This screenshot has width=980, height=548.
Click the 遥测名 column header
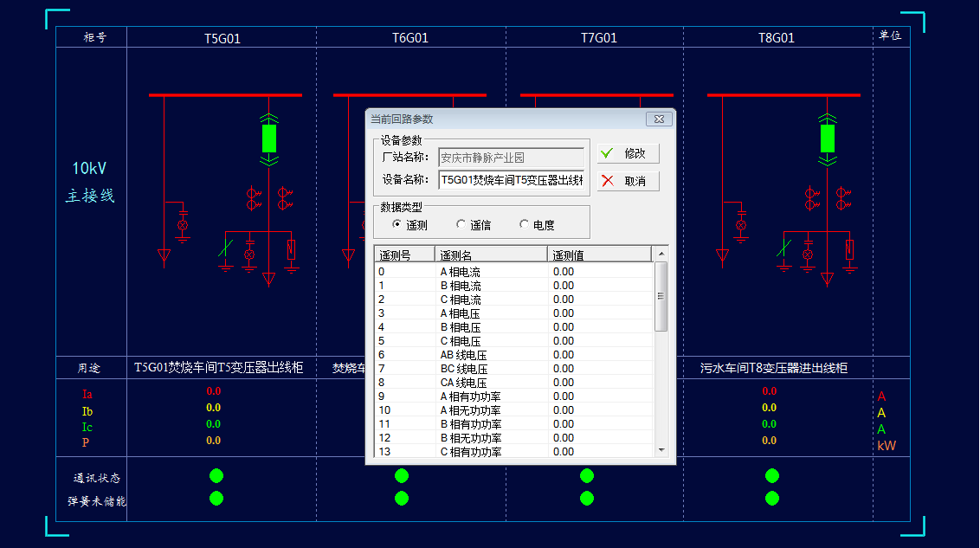(491, 255)
